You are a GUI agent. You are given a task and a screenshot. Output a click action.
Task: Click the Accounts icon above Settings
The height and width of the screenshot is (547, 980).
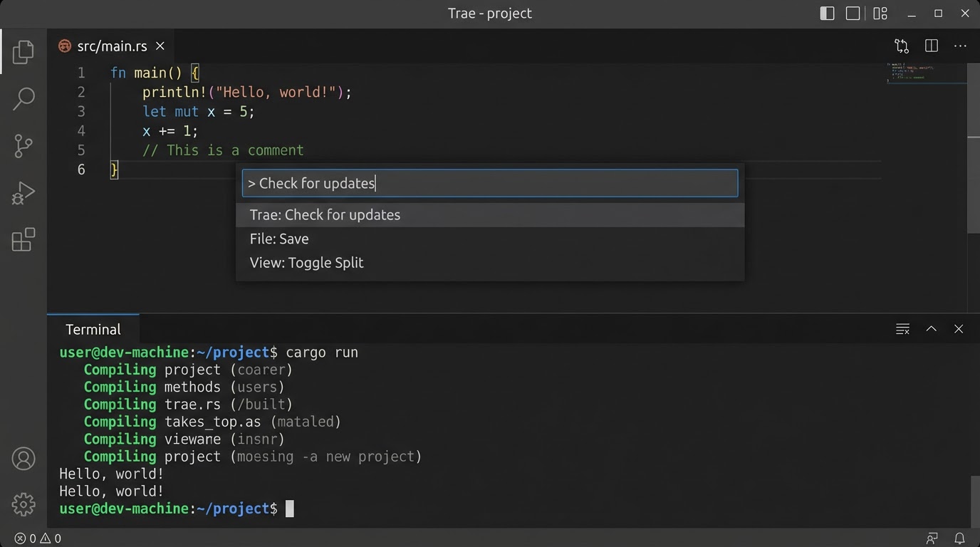click(x=24, y=459)
